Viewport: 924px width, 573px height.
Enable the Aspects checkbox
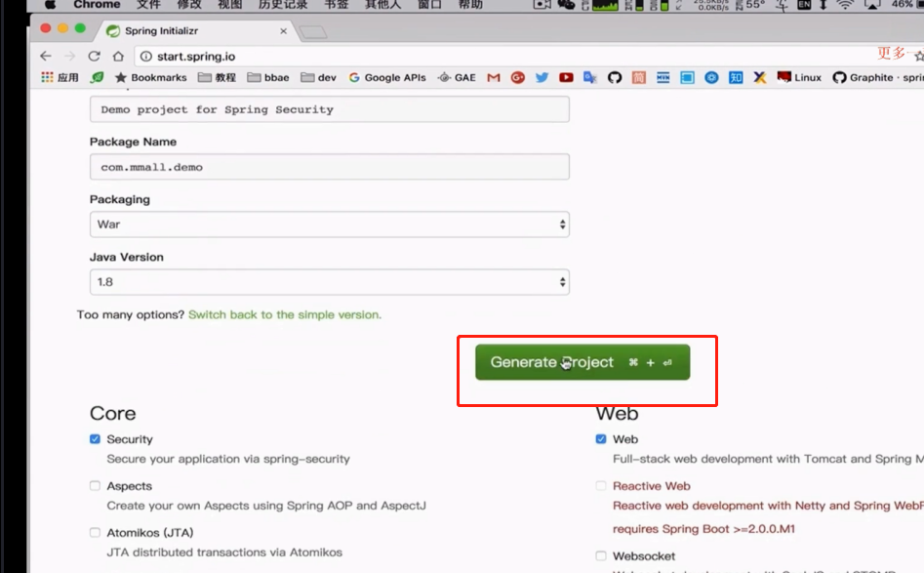[x=95, y=486]
